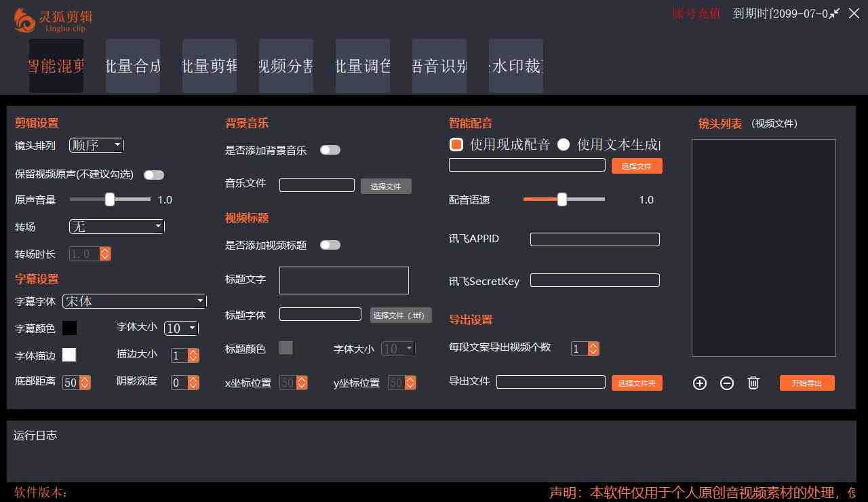Enable the 是否添加背景音乐 toggle

[x=330, y=149]
